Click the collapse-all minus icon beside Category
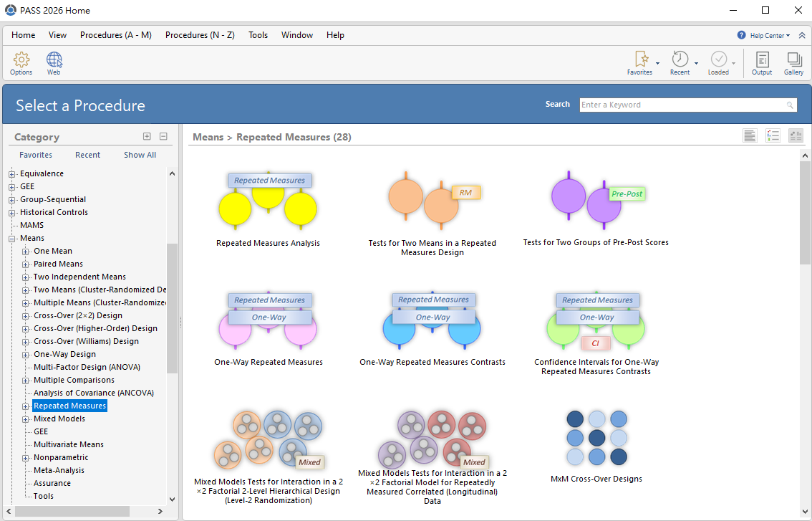This screenshot has width=812, height=521. pyautogui.click(x=163, y=136)
